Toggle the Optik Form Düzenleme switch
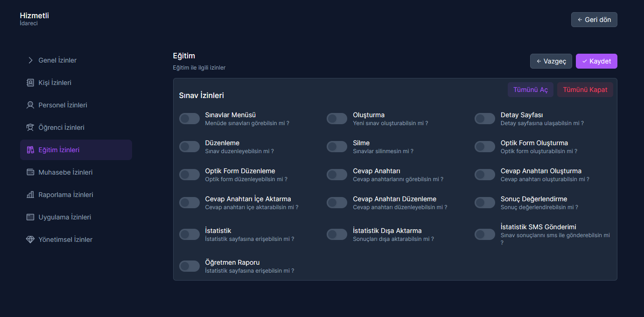This screenshot has width=644, height=317. (x=189, y=175)
